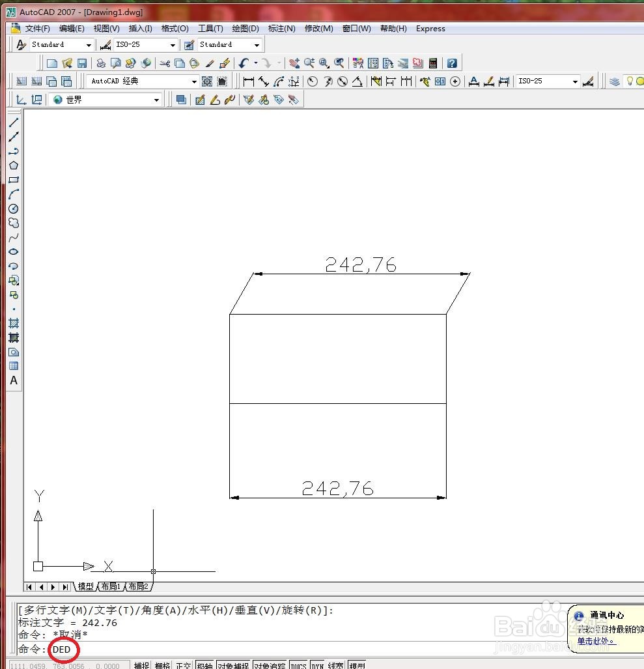
Task: Select the Revision Cloud tool
Action: click(14, 223)
